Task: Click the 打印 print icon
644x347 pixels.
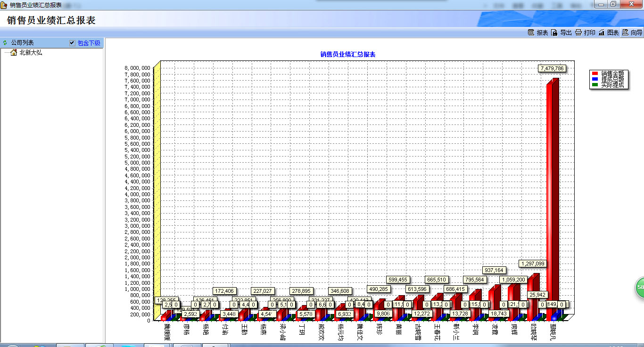Action: (578, 33)
